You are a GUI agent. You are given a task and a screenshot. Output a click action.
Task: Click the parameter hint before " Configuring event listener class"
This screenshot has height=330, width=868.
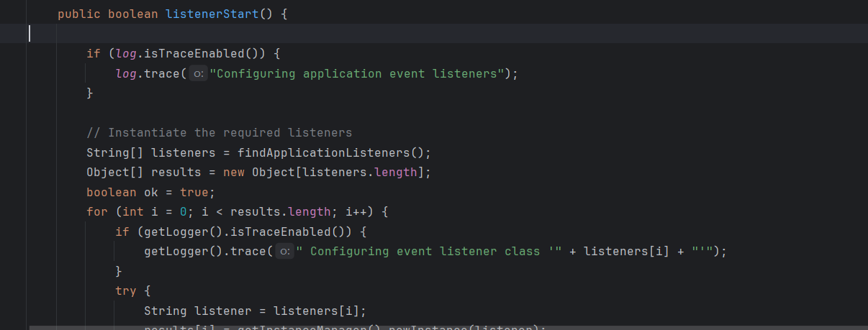(x=285, y=252)
